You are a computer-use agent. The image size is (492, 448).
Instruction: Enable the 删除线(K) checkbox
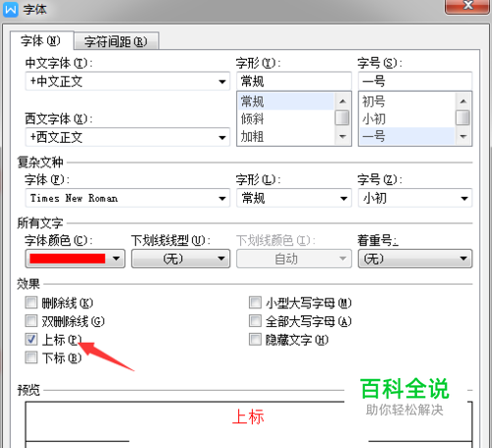[x=31, y=302]
